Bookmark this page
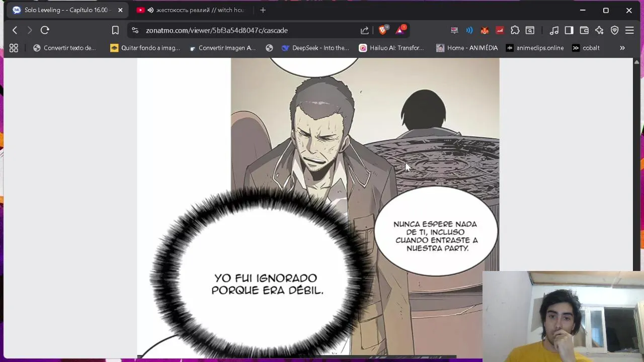Viewport: 644px width, 362px height. pos(115,30)
